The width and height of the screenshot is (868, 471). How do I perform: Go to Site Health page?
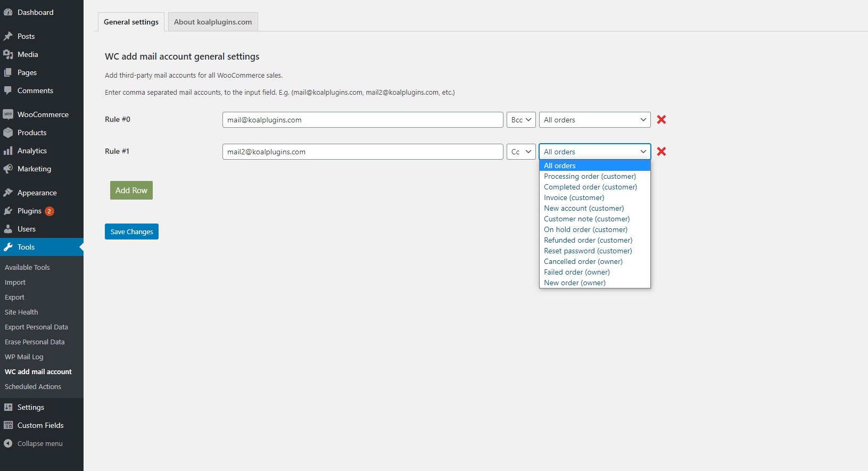tap(21, 312)
